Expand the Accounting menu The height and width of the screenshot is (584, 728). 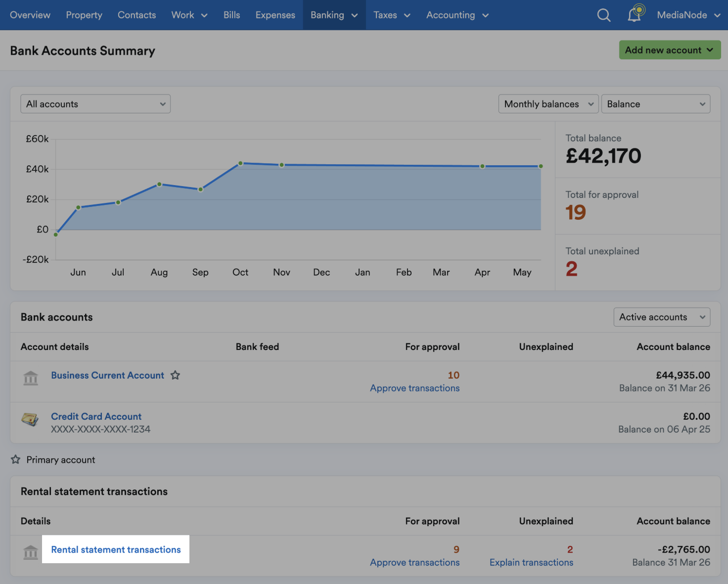coord(457,15)
